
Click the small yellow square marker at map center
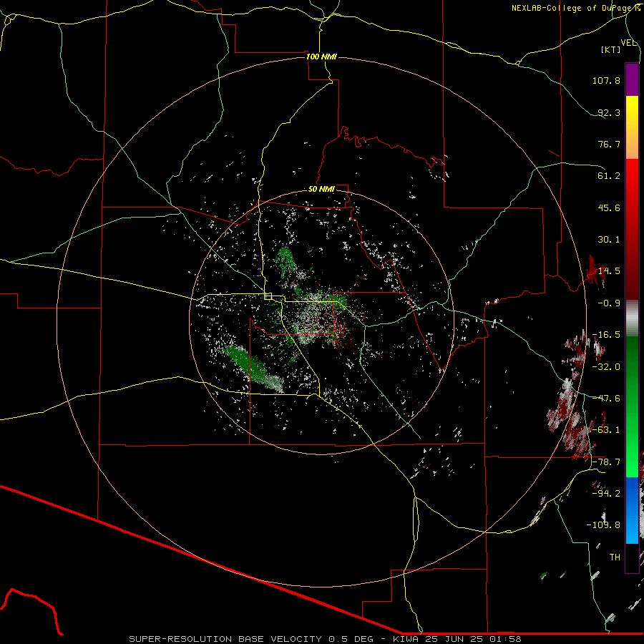pos(268,296)
